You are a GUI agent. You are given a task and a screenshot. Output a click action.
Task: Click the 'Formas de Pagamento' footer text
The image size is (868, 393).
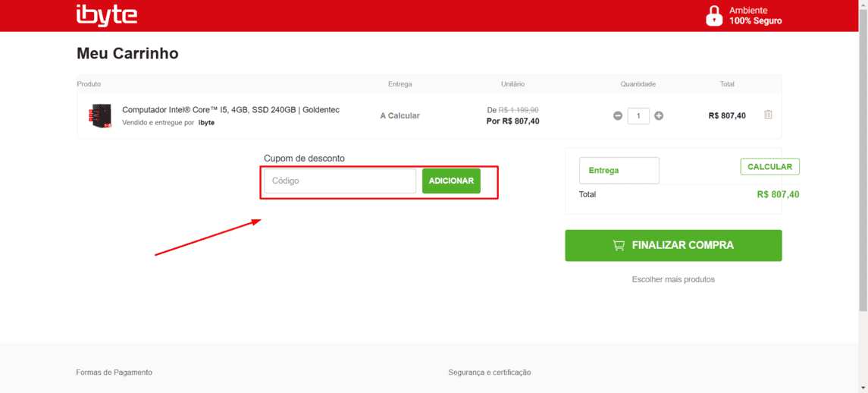click(x=114, y=373)
